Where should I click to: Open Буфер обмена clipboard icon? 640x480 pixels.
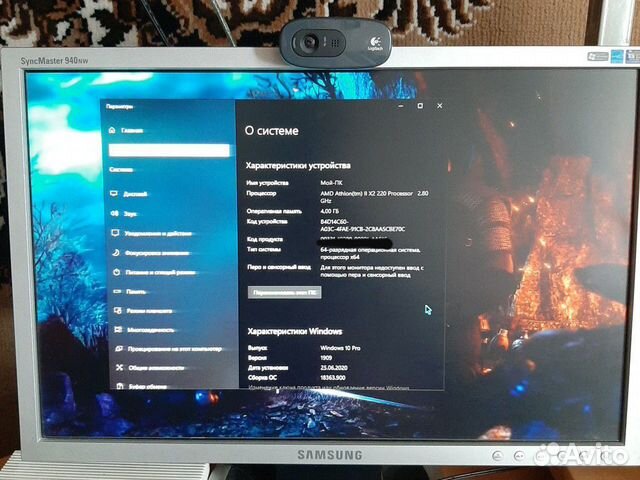(120, 386)
